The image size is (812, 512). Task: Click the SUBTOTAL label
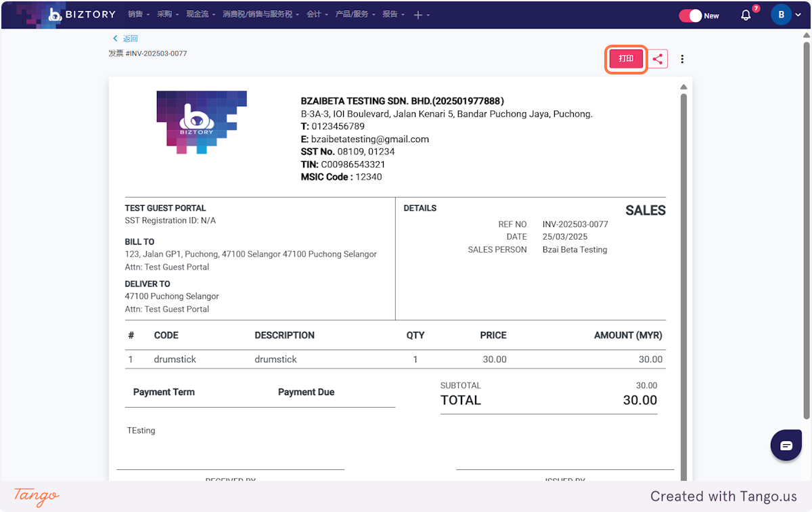pos(461,385)
